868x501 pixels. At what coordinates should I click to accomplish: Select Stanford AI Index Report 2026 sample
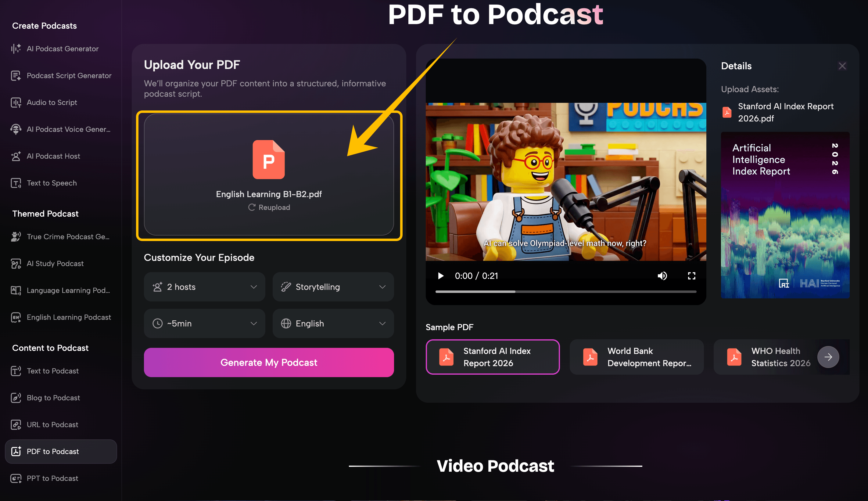(493, 357)
